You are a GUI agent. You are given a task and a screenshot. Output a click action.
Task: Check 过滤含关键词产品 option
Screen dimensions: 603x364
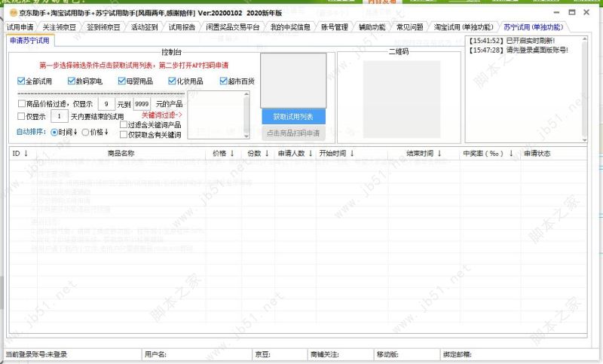click(124, 124)
